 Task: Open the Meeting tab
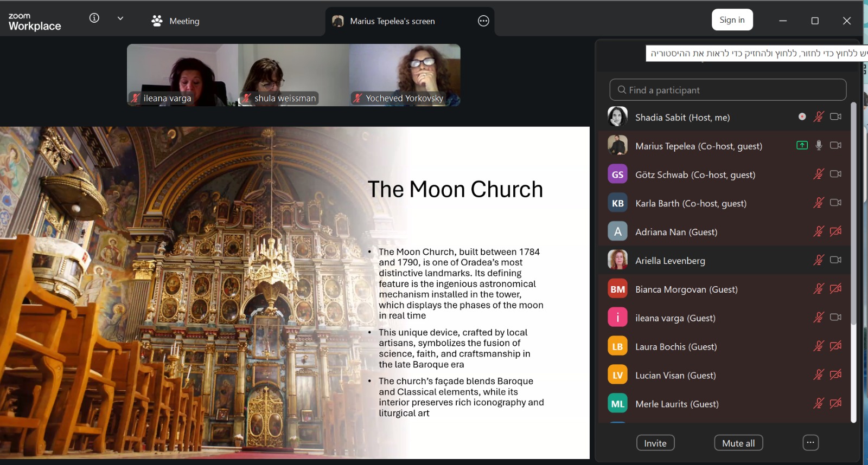pyautogui.click(x=176, y=21)
